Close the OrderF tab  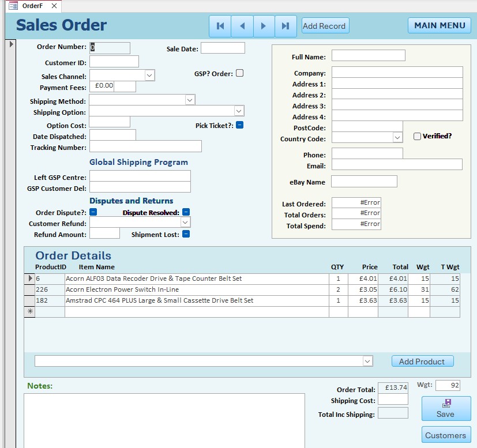coord(54,6)
